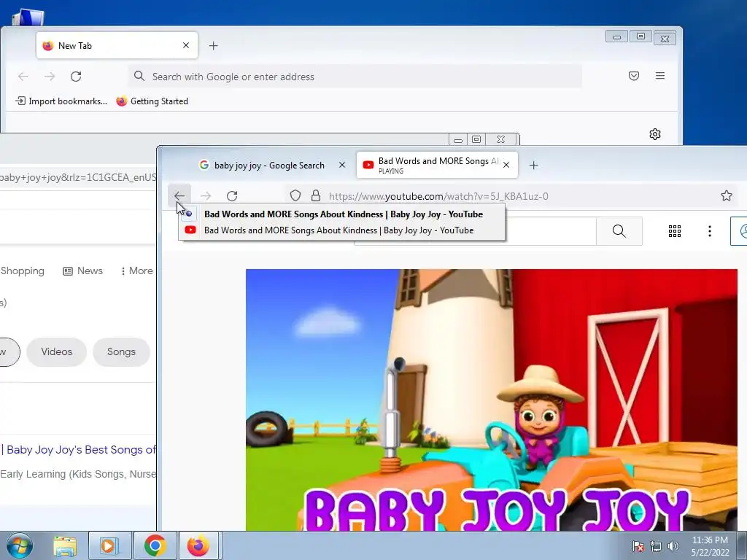Open the hamburger menu in back Firefox window

click(659, 76)
